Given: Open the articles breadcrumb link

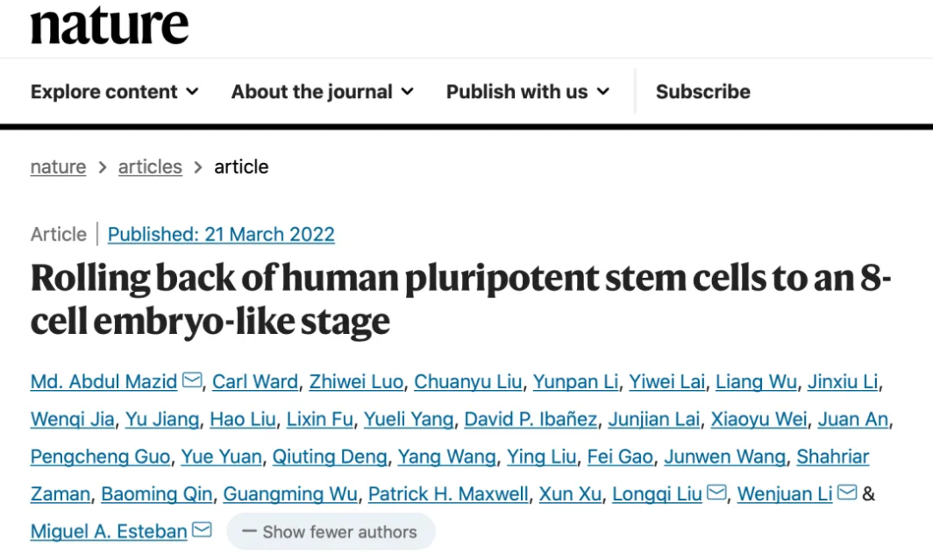Looking at the screenshot, I should point(150,167).
